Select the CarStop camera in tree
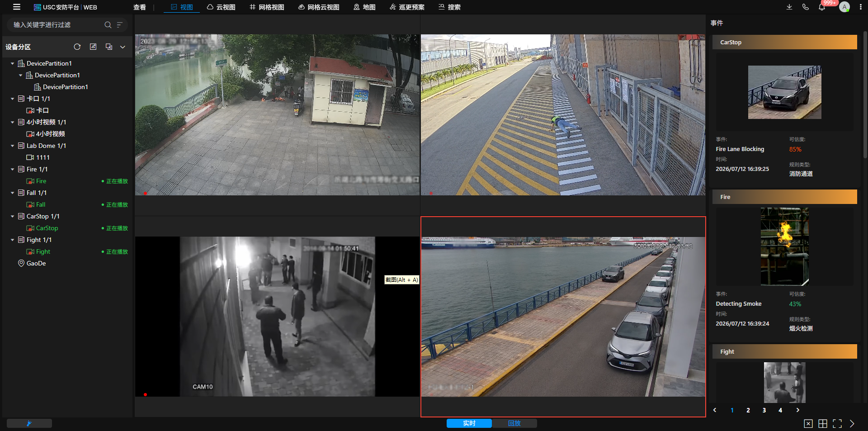This screenshot has height=431, width=868. pos(47,228)
